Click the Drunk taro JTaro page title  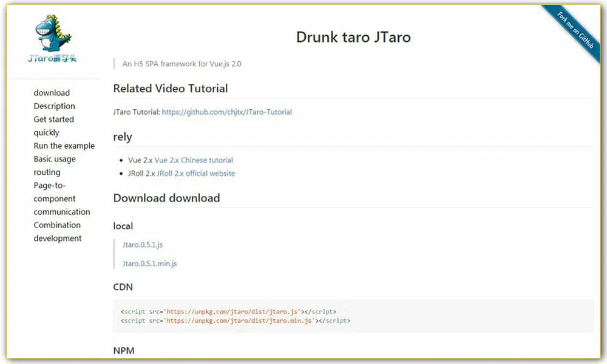pyautogui.click(x=353, y=37)
